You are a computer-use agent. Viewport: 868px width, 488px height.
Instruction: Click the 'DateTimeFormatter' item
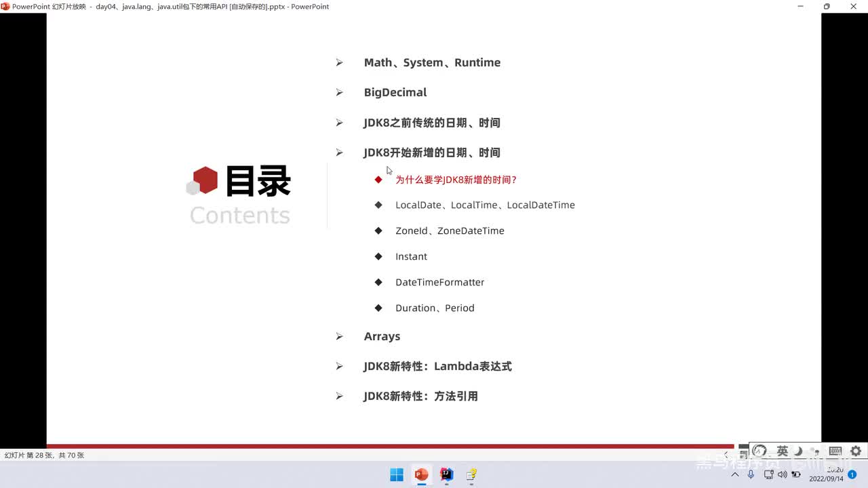pyautogui.click(x=439, y=282)
